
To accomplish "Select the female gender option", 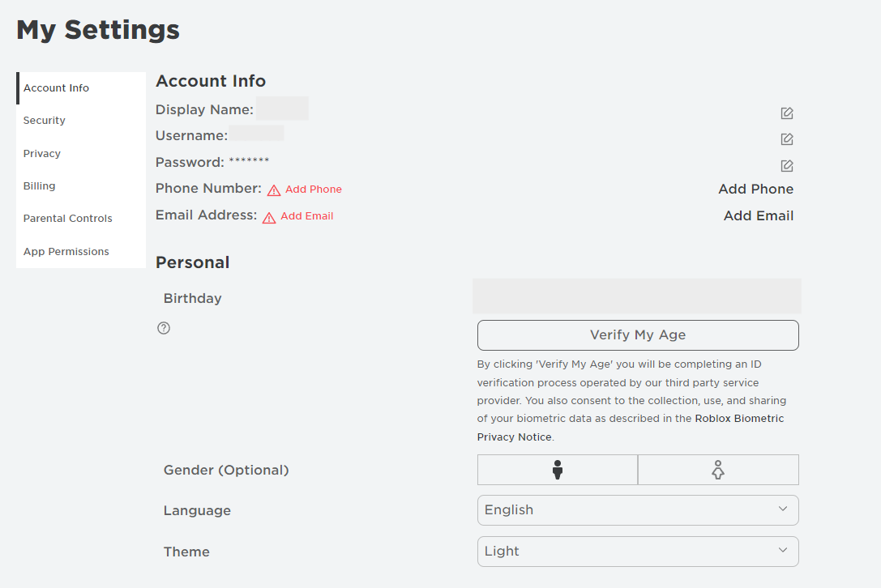I will [718, 470].
